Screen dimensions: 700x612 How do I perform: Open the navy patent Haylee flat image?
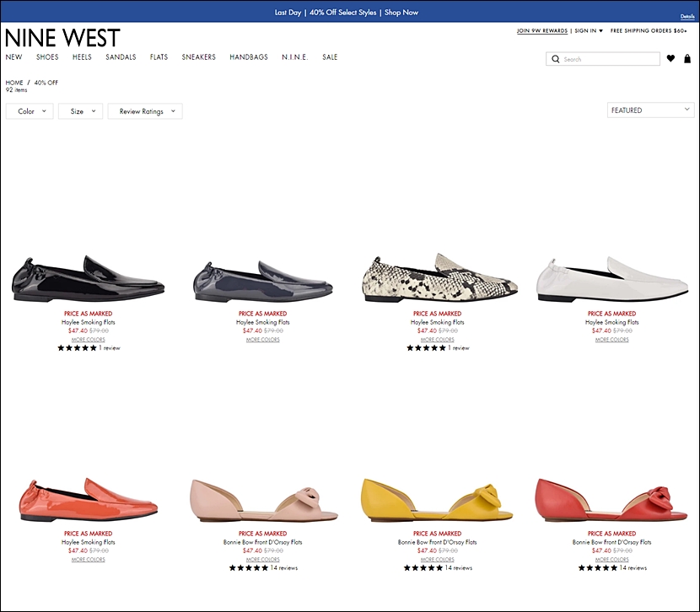click(x=263, y=281)
